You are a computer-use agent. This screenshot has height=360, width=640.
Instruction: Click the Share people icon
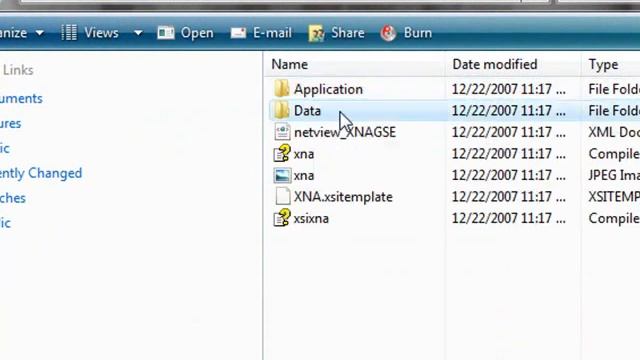(x=316, y=33)
